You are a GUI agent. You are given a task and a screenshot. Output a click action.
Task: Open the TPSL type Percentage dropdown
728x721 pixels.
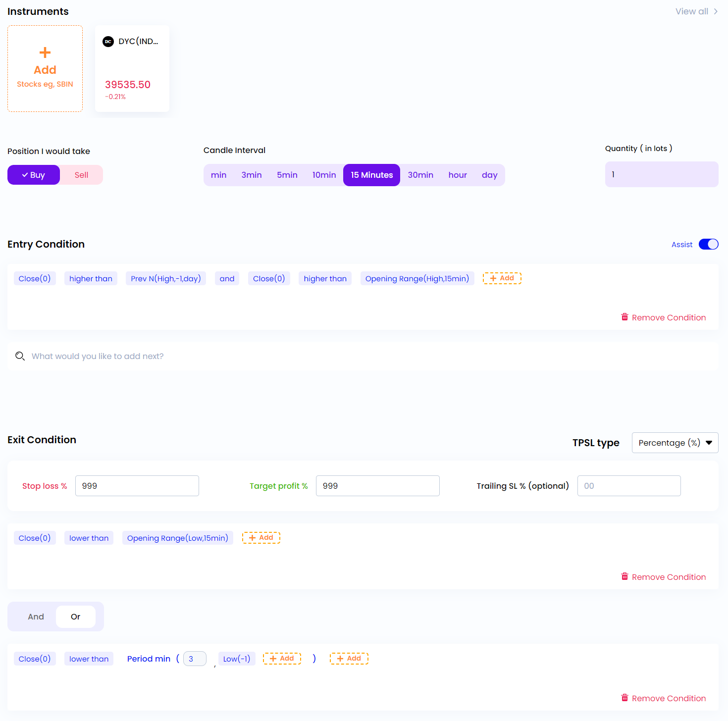pyautogui.click(x=675, y=442)
